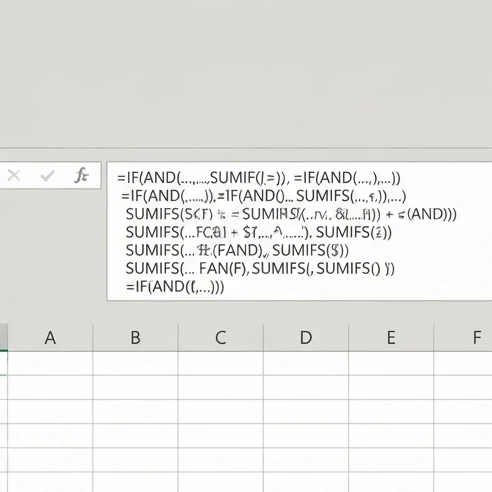Screen dimensions: 492x492
Task: Select column D header
Action: (x=306, y=337)
